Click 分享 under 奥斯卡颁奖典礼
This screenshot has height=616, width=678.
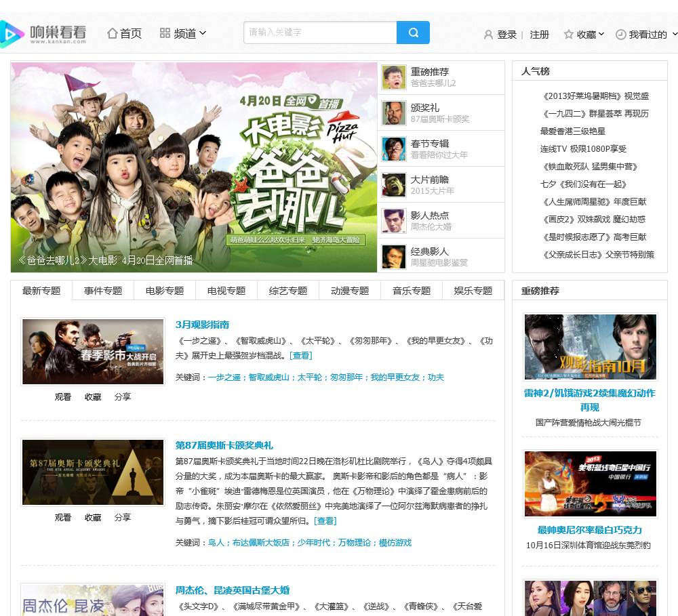pos(122,518)
